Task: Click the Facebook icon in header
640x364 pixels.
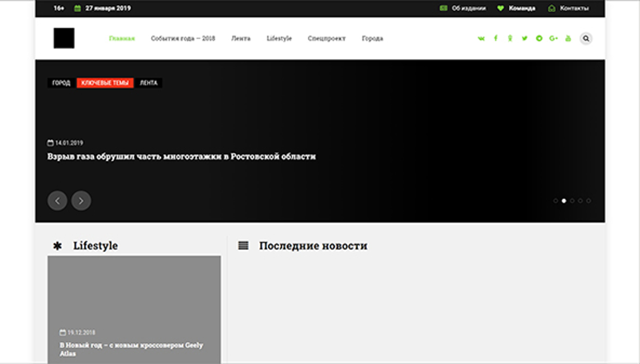Action: click(x=496, y=38)
